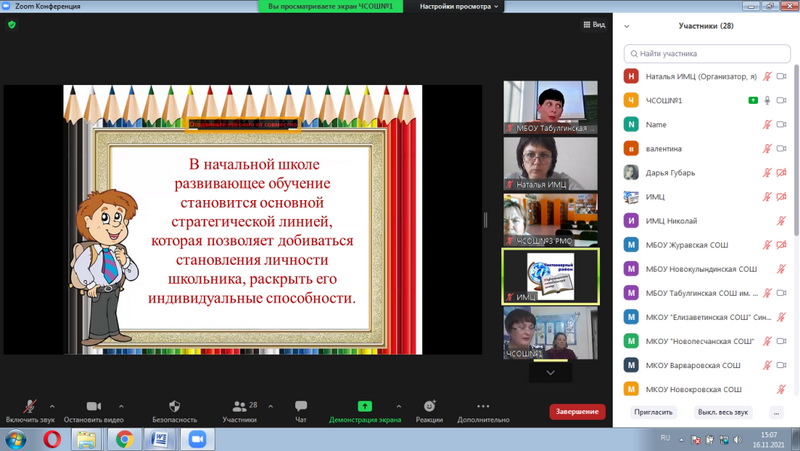Start Демонстрация экрана screen share

(x=365, y=406)
